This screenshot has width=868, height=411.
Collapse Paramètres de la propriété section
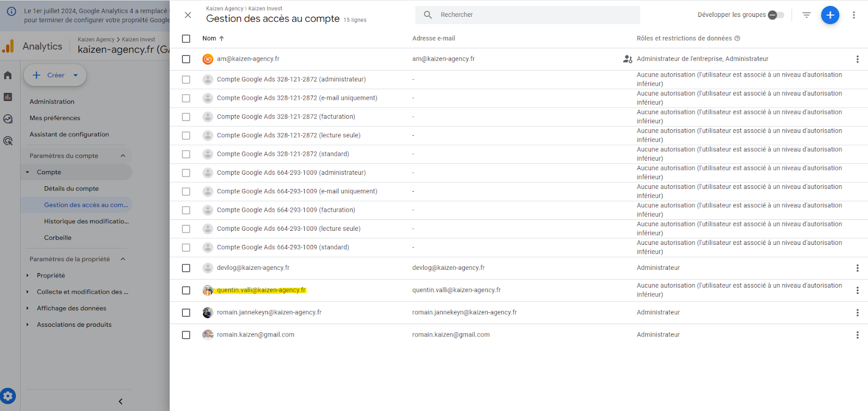pos(123,260)
